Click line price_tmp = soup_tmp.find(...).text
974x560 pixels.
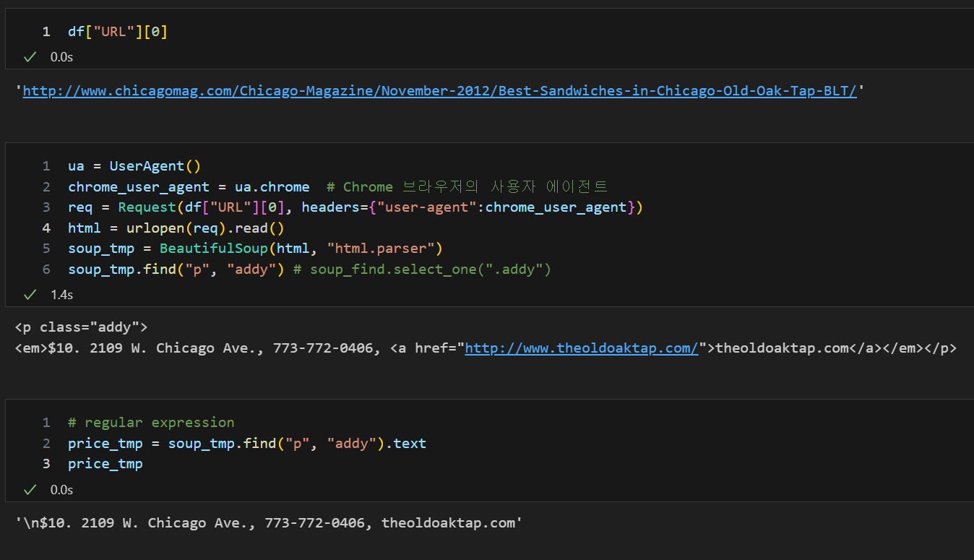pyautogui.click(x=247, y=443)
